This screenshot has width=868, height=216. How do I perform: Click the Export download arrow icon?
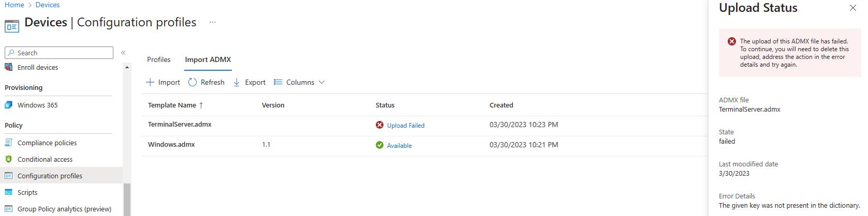click(x=237, y=82)
